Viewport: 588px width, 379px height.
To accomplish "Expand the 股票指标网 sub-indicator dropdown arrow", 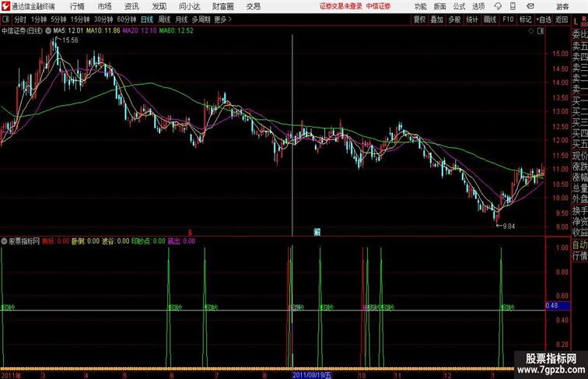I will point(4,241).
